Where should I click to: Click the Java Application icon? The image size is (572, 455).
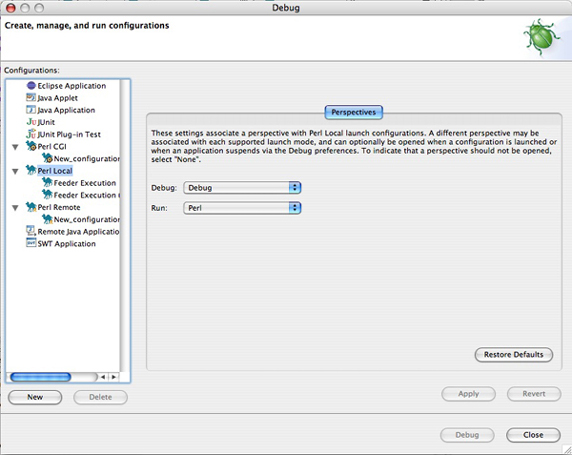[x=31, y=109]
